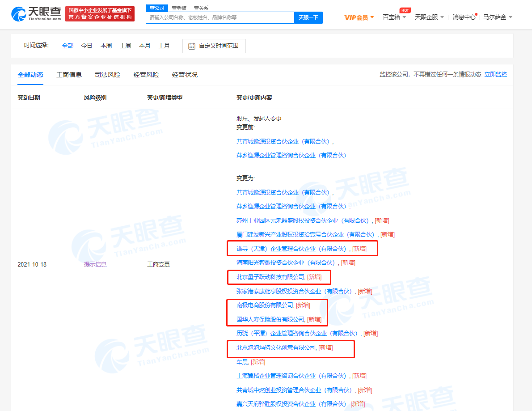Click the 工商变更 type cell
532x411 pixels.
pos(158,264)
